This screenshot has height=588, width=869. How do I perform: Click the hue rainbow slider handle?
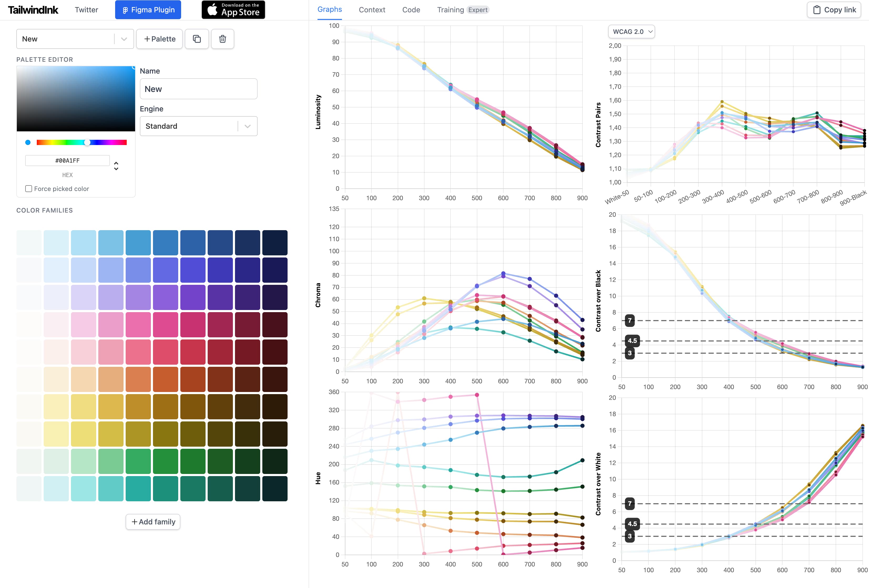coord(87,142)
